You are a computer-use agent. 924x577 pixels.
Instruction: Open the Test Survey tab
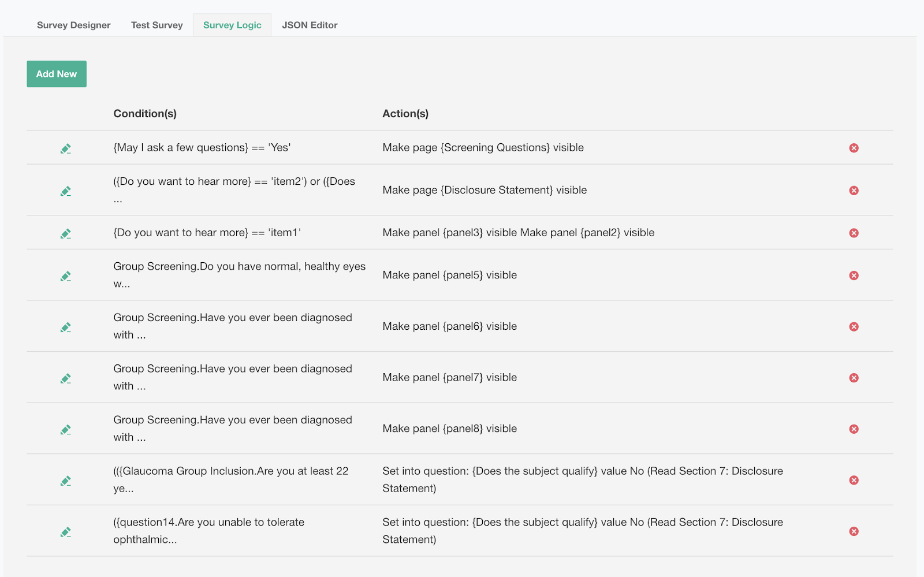click(157, 25)
